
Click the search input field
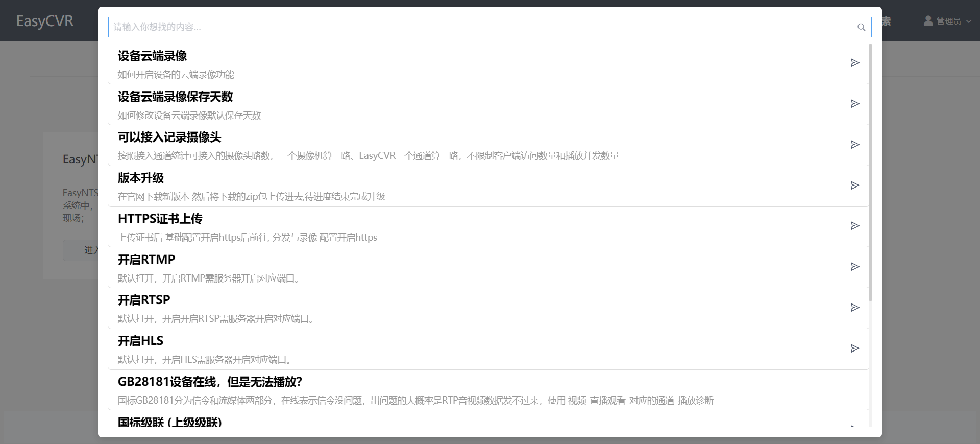[x=480, y=27]
